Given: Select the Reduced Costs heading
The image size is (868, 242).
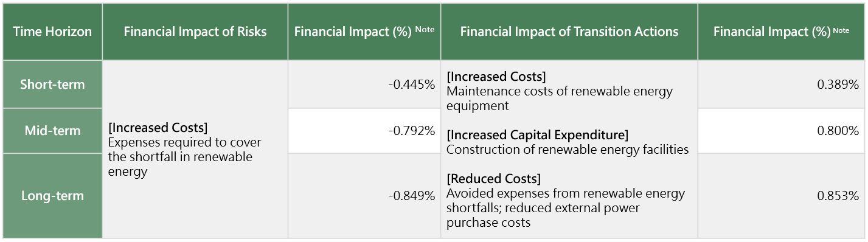Looking at the screenshot, I should 493,179.
